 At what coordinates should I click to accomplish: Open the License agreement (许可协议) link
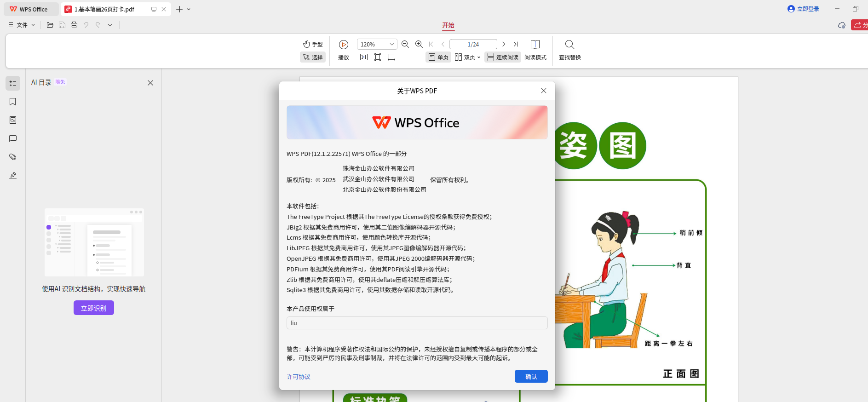pos(299,377)
